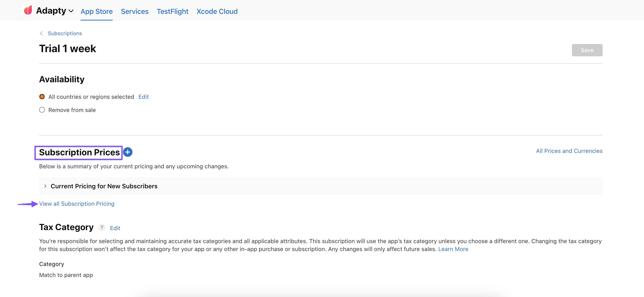Go to the TestFlight tab
644x297 pixels.
coord(172,11)
